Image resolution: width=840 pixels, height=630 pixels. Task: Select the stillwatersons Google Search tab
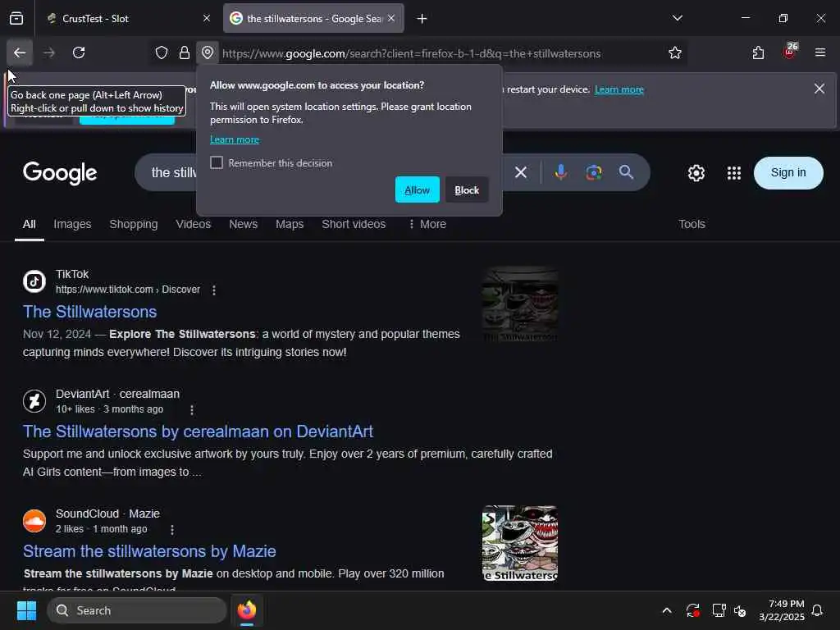[313, 19]
